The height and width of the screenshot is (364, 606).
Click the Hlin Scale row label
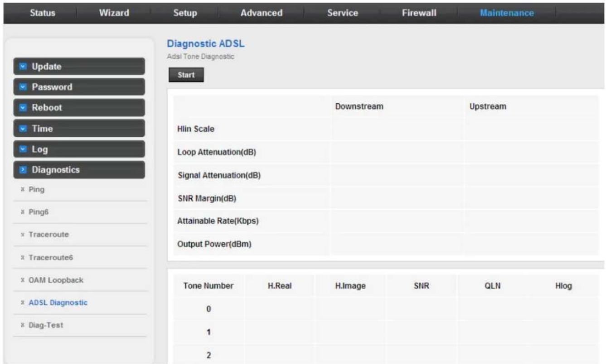[x=195, y=129]
